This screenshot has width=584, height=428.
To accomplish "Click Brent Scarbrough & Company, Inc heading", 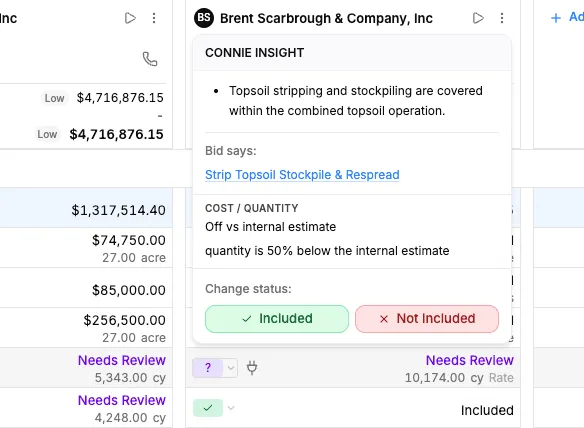I will [326, 18].
